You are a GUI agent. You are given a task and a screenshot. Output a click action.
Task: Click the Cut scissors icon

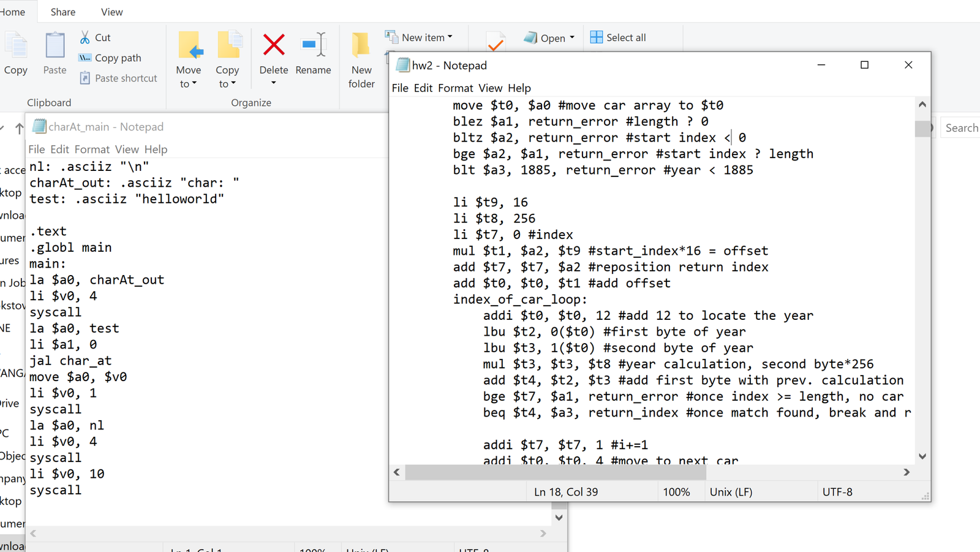tap(85, 37)
